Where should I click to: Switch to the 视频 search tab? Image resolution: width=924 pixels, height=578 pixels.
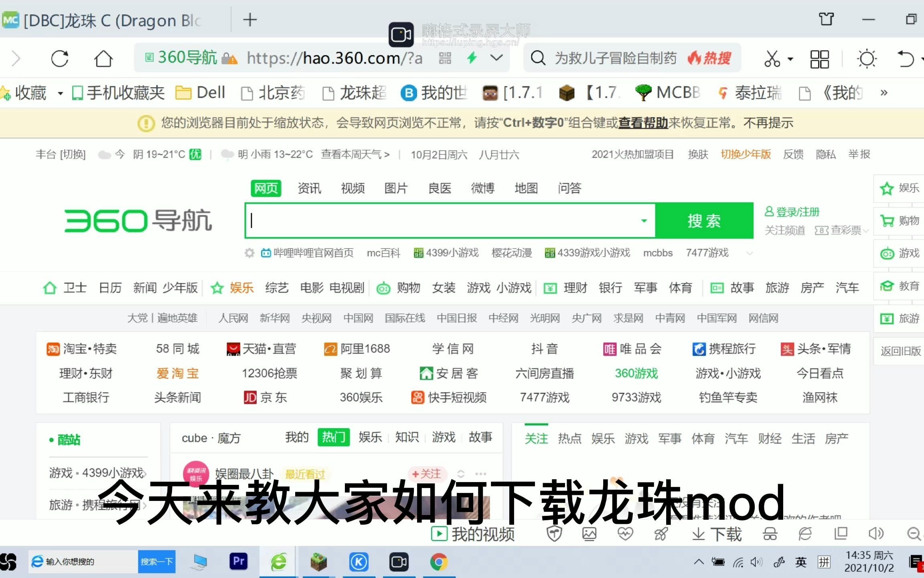click(x=353, y=188)
